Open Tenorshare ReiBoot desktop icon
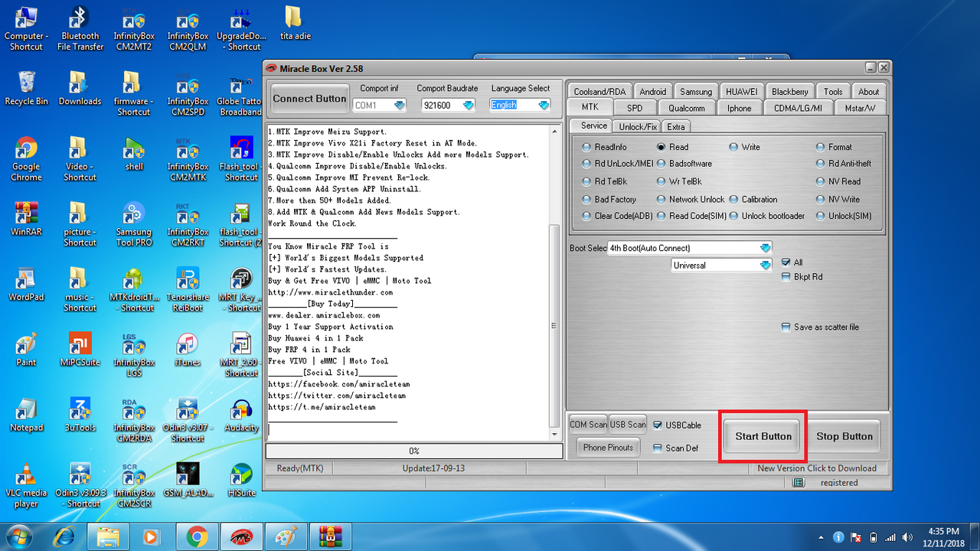This screenshot has width=980, height=551. [x=188, y=289]
